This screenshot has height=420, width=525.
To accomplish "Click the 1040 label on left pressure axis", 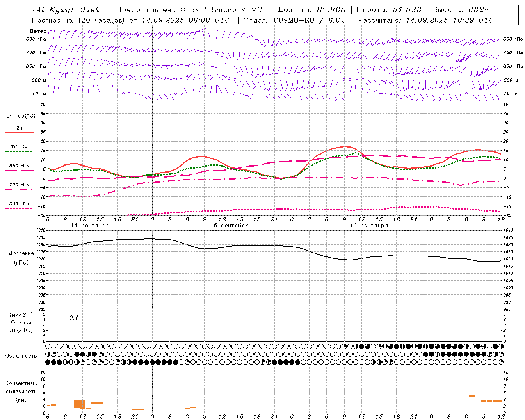I will pos(41,231).
